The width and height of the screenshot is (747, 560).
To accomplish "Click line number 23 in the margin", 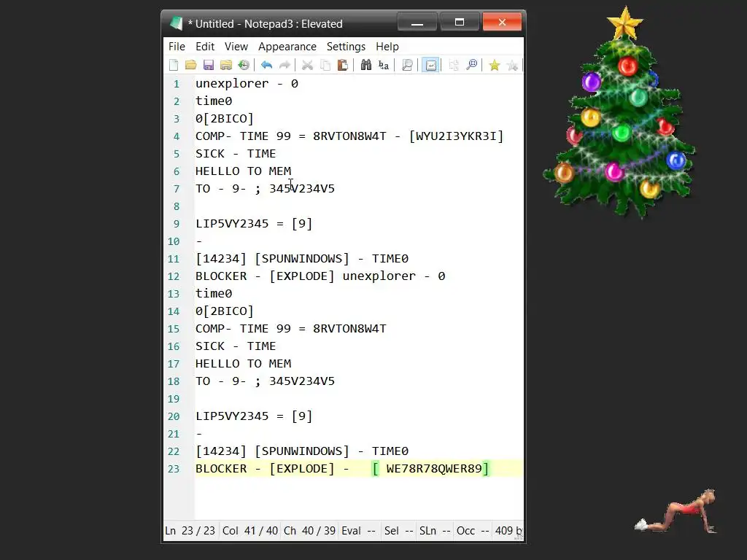I will (174, 469).
